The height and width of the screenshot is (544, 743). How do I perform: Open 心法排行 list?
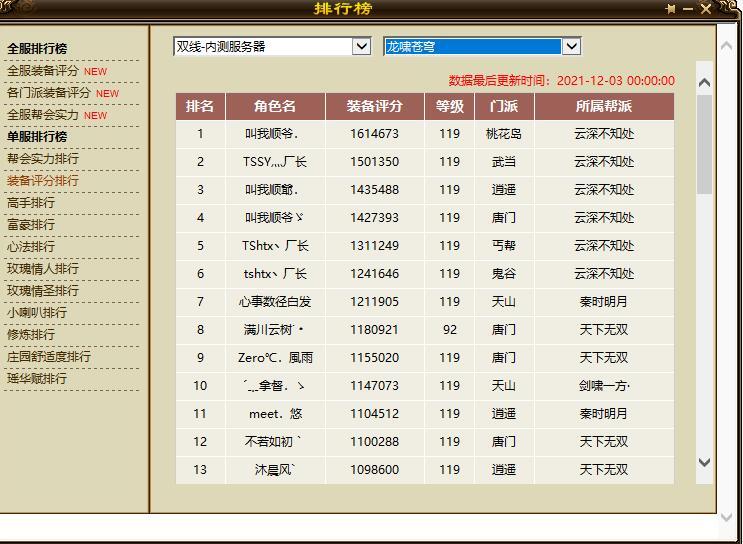point(31,246)
